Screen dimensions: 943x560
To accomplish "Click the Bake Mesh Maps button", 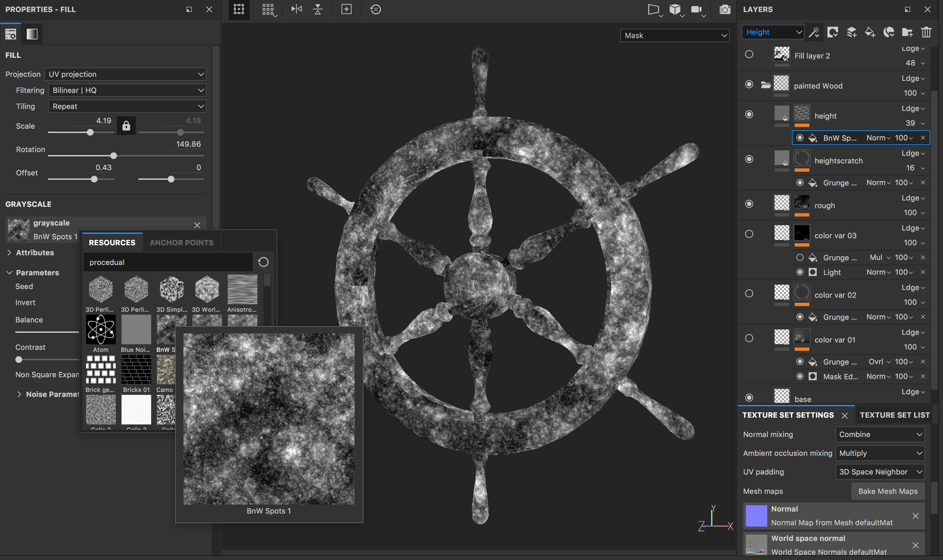I will tap(888, 491).
